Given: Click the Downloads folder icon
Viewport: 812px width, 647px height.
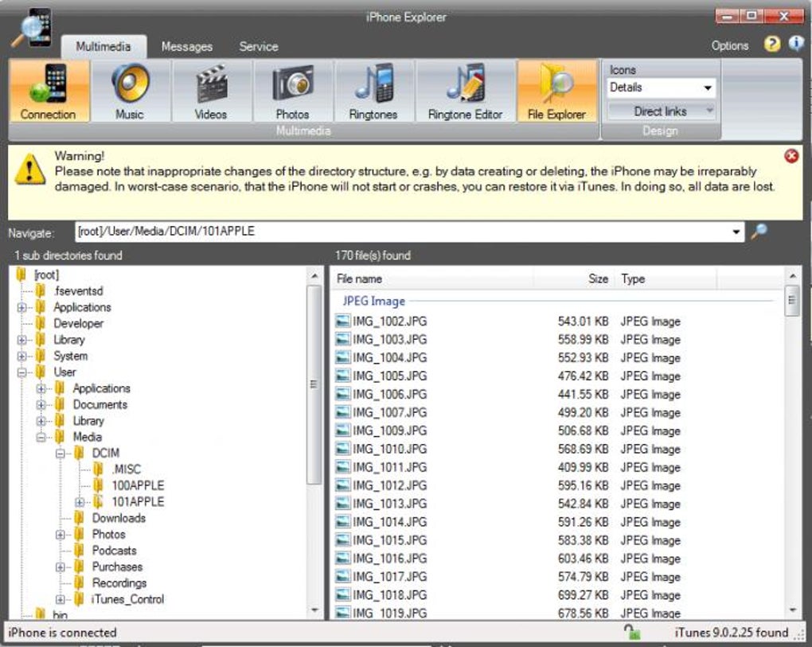Looking at the screenshot, I should coord(79,517).
